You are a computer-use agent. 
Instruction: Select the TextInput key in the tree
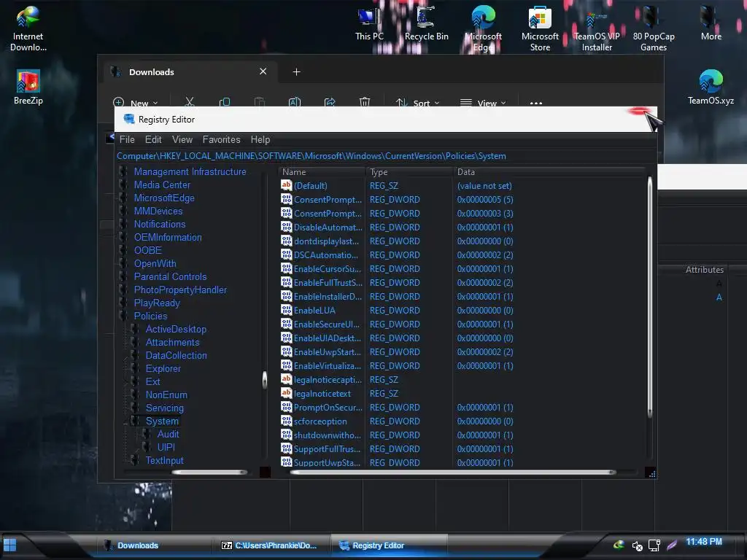[164, 461]
